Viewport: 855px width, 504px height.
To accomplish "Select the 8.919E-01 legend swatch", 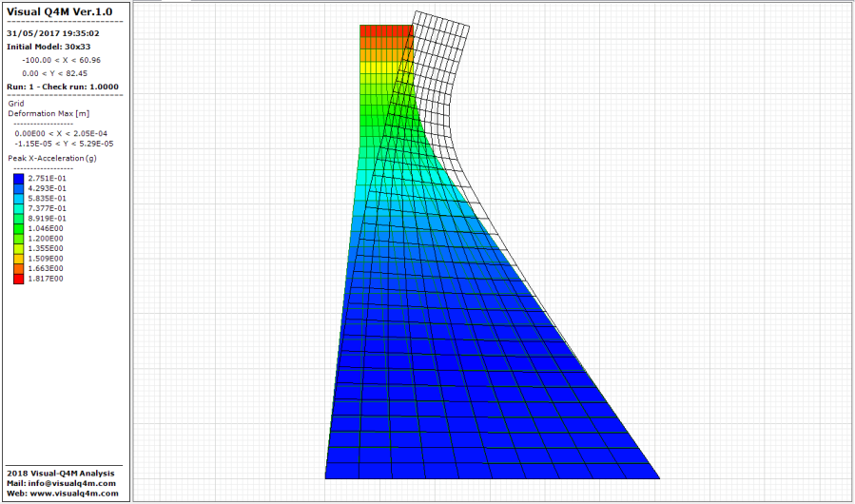I will (19, 219).
